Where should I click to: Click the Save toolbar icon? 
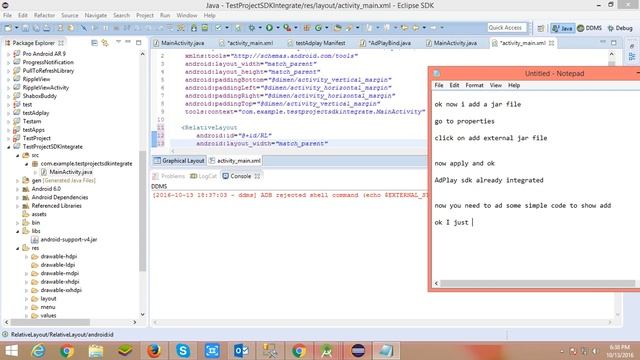25,28
